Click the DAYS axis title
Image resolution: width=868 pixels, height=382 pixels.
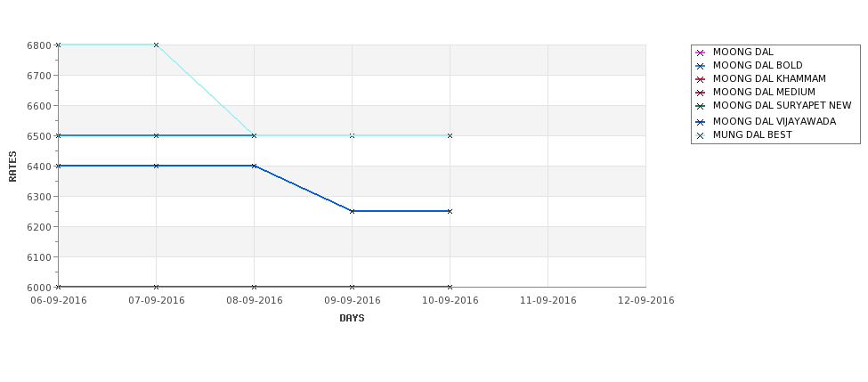click(352, 319)
